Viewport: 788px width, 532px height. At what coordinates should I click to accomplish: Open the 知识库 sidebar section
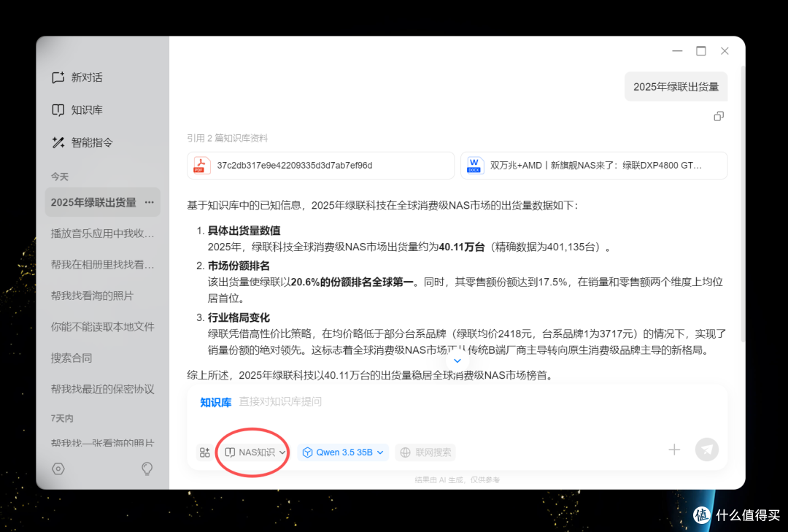[x=77, y=110]
